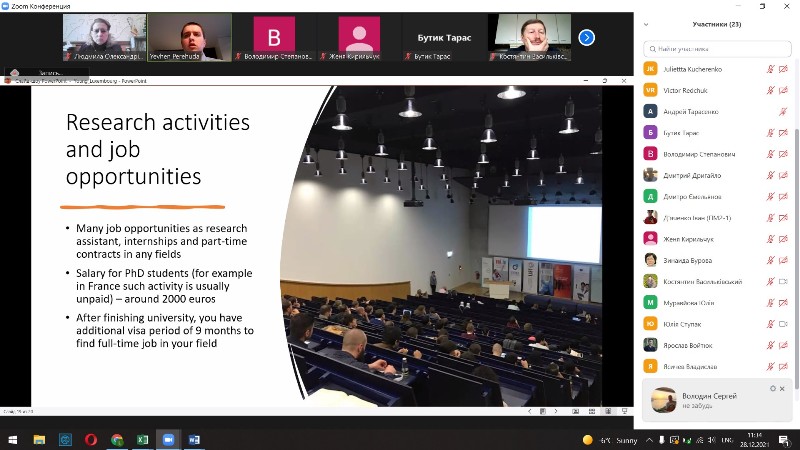Open Word from taskbar
Screen dimensions: 800x450
[194, 439]
